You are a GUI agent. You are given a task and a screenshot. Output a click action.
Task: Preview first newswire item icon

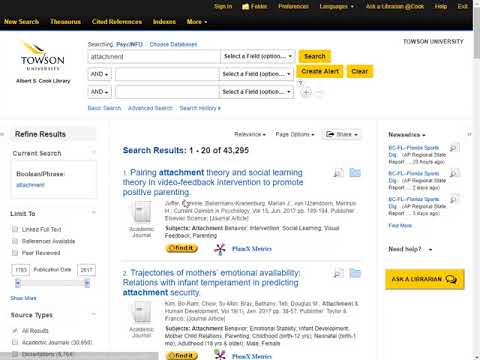click(454, 147)
